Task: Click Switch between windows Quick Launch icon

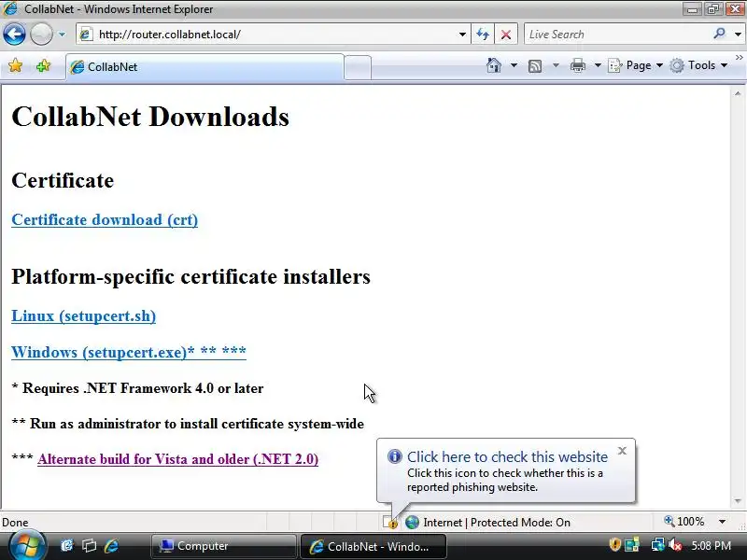Action: [89, 546]
